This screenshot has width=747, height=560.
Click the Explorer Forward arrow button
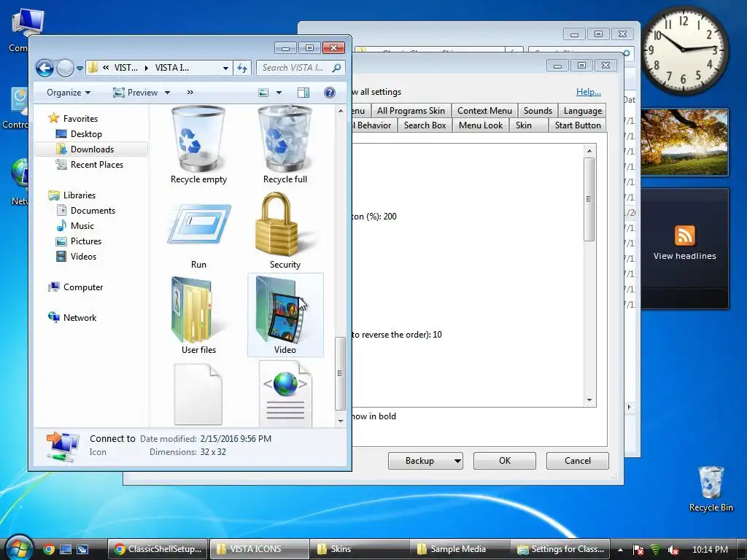[65, 68]
